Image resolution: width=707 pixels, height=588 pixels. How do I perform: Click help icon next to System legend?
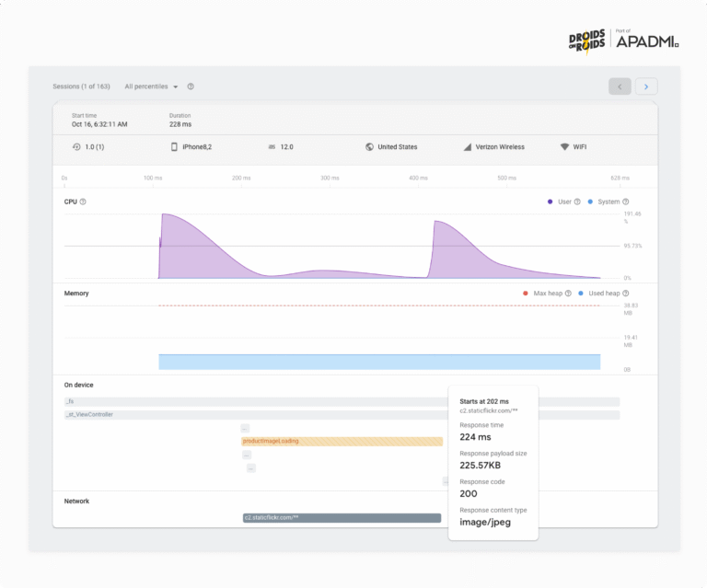tap(625, 202)
